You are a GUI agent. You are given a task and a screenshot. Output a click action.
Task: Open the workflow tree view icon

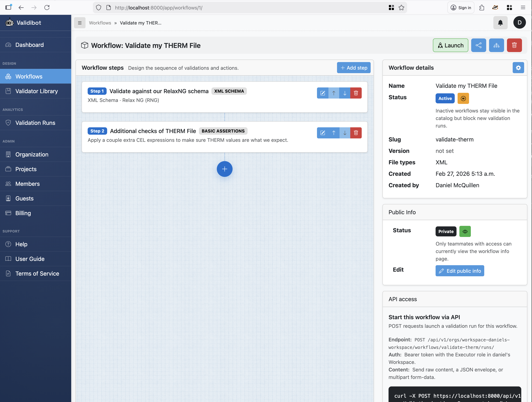[496, 45]
